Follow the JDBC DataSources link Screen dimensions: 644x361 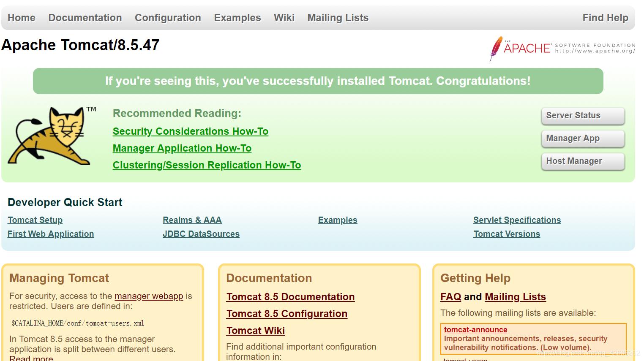[x=201, y=234]
